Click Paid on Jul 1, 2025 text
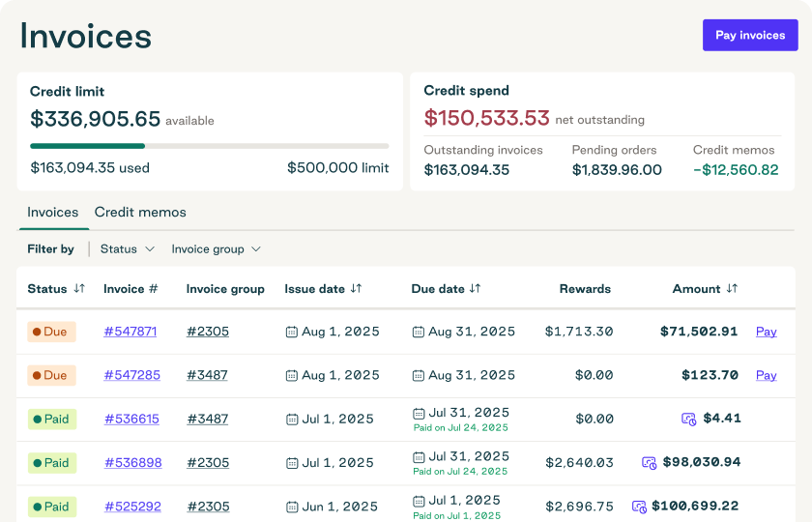This screenshot has height=522, width=812. [456, 516]
